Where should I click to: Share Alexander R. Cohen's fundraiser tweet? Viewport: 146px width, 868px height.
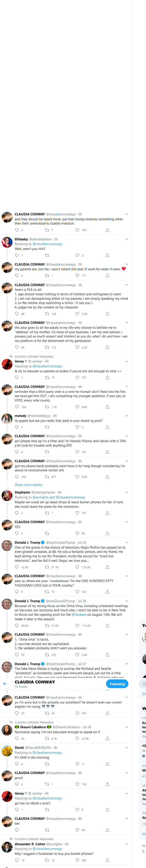(107, 860)
